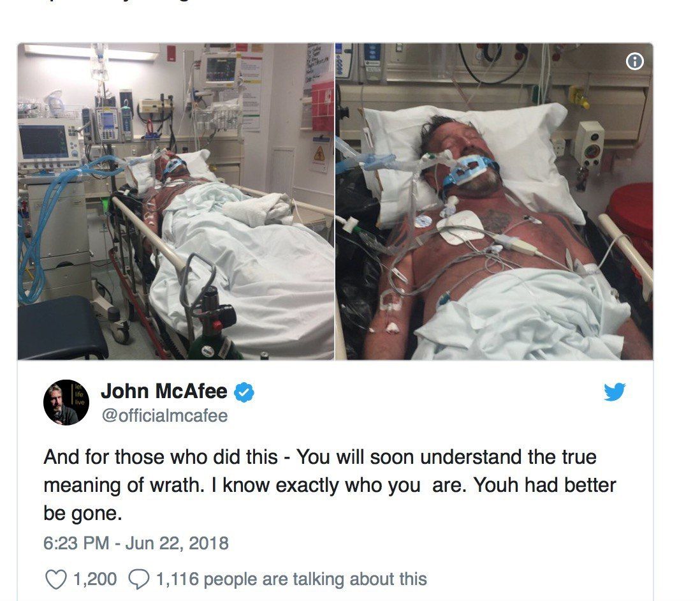Click the John McAfee display name
This screenshot has width=700, height=601.
[x=164, y=392]
